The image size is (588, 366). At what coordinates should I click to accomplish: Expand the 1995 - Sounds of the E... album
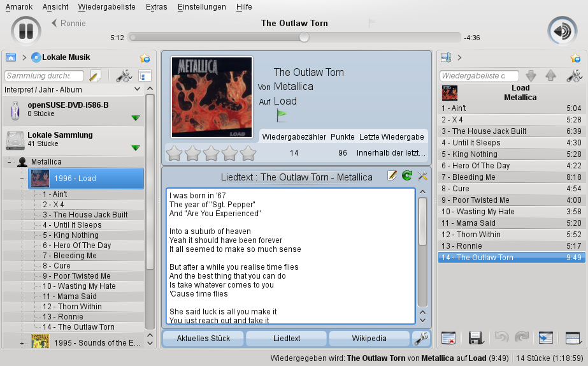[22, 343]
